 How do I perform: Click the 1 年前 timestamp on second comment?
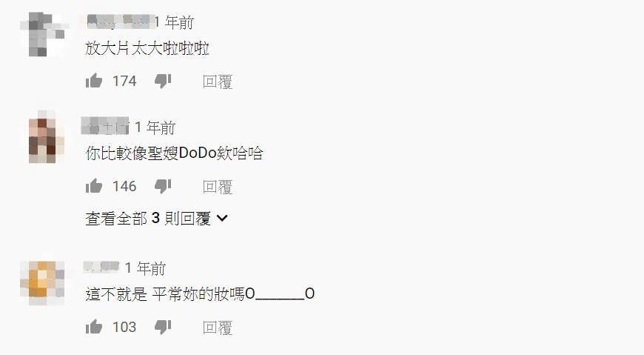[x=155, y=127]
